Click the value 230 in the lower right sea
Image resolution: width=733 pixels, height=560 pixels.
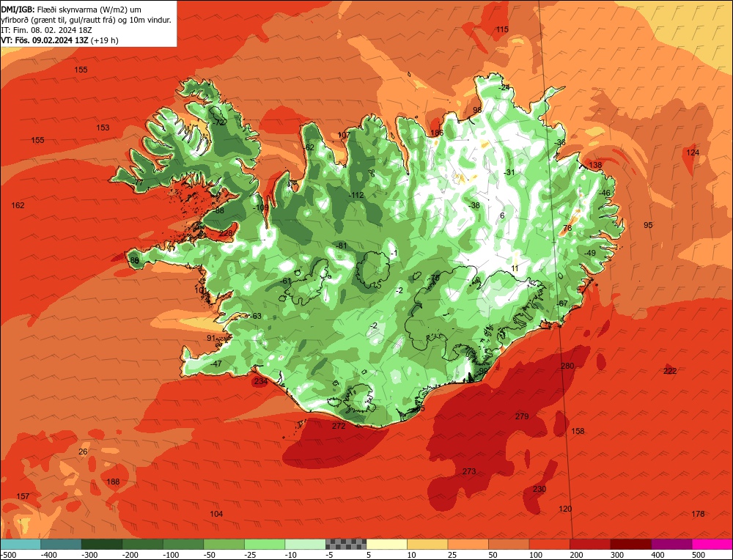(x=539, y=489)
